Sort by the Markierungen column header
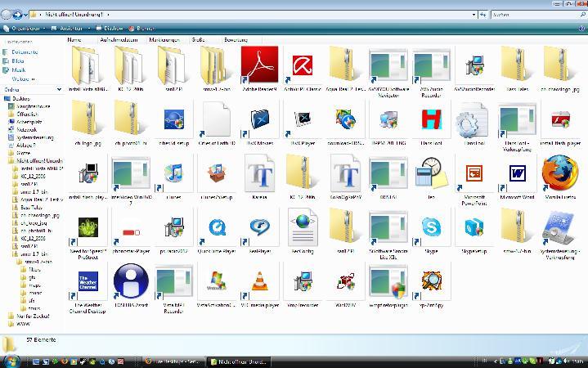This screenshot has height=368, width=588. coord(164,40)
